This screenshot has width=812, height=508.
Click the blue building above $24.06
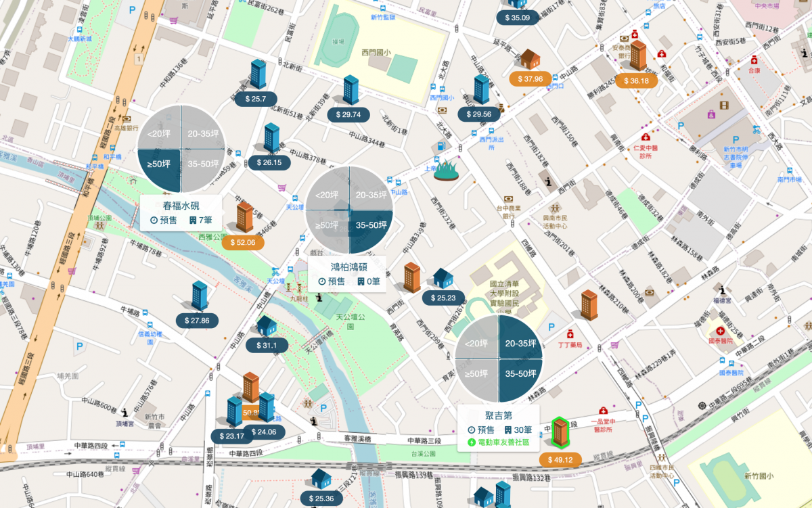tap(267, 407)
